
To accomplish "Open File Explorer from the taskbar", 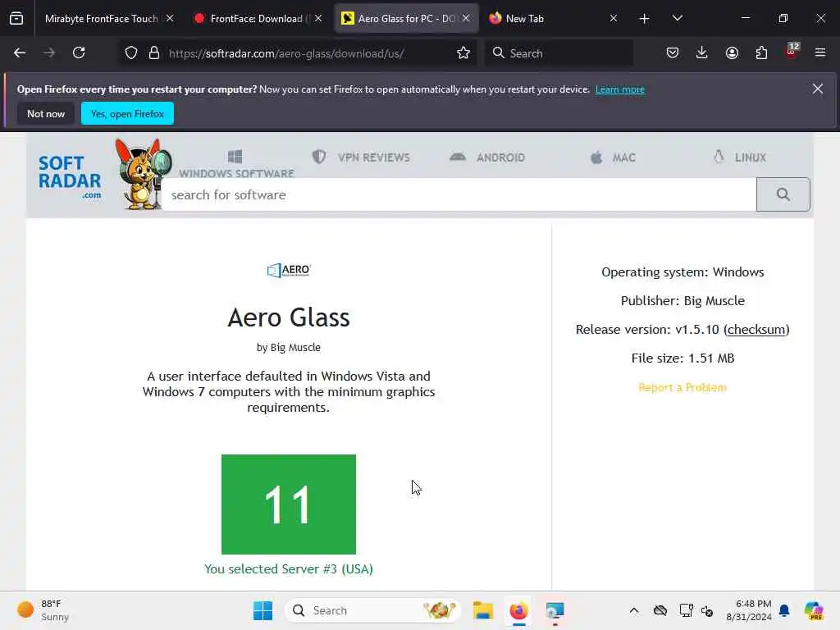I will point(483,610).
